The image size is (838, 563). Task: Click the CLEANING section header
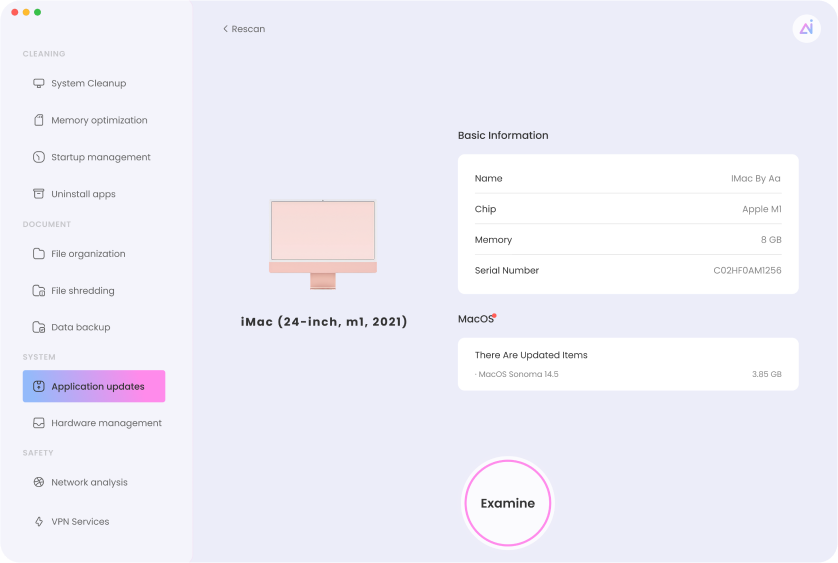coord(44,54)
